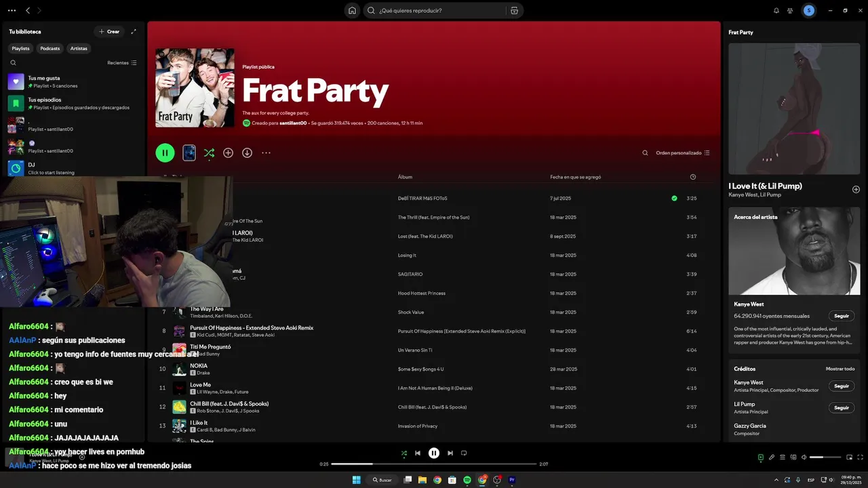Open friend activity icon

point(790,10)
